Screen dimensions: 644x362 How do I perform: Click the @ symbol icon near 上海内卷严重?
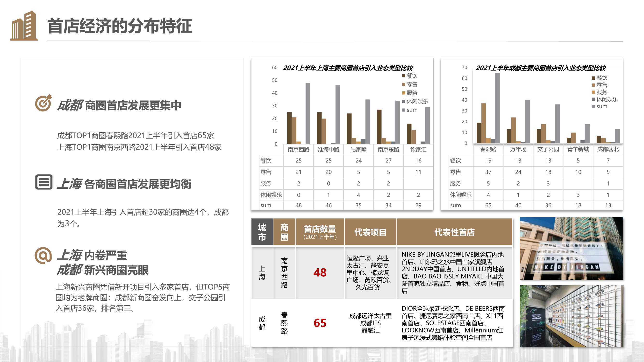[x=43, y=256]
